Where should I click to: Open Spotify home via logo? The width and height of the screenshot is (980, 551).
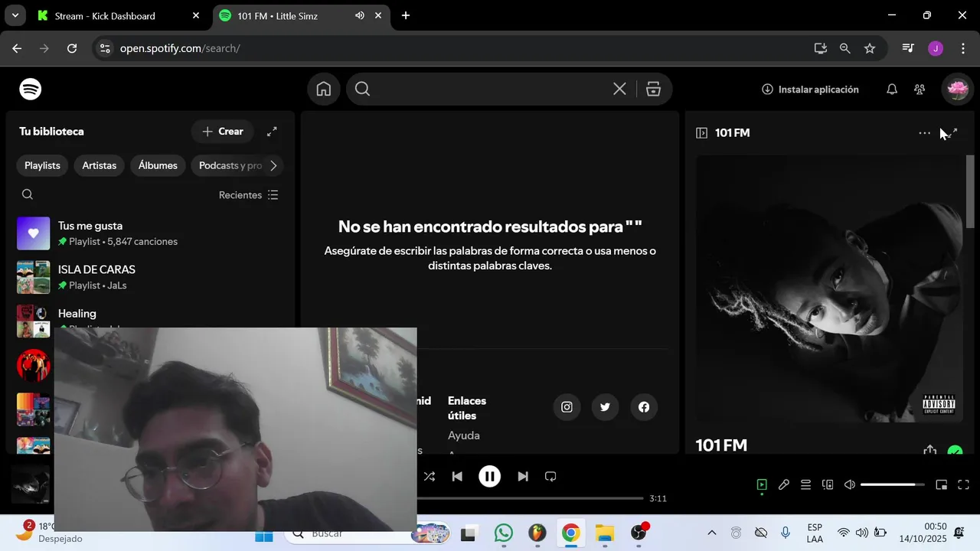pyautogui.click(x=31, y=90)
